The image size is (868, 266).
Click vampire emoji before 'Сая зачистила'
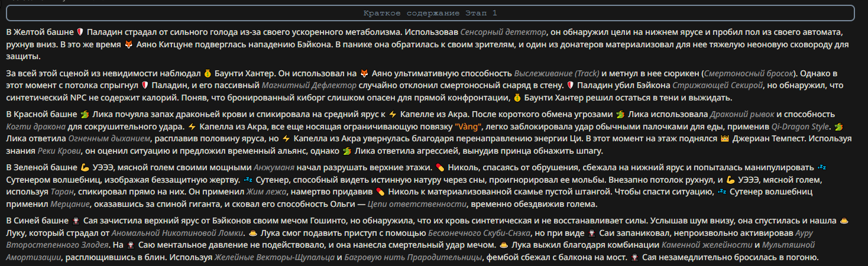pos(75,222)
